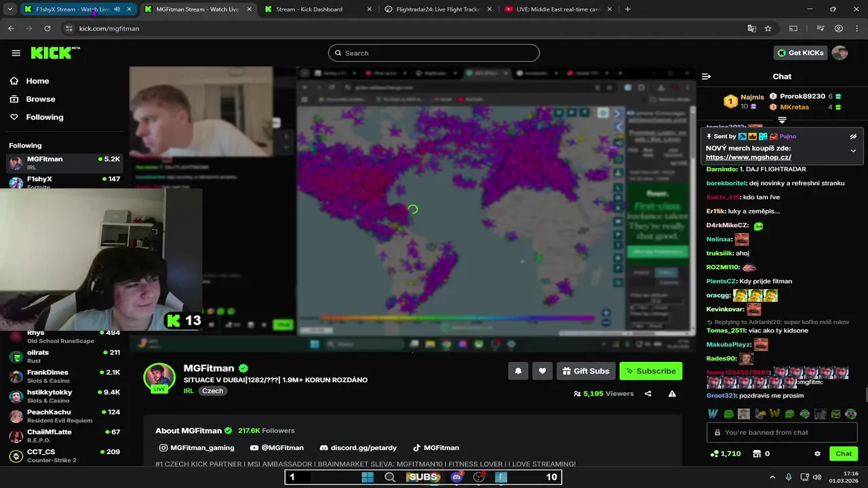Open the oilrats channel in sidebar
The image size is (868, 488).
[64, 357]
